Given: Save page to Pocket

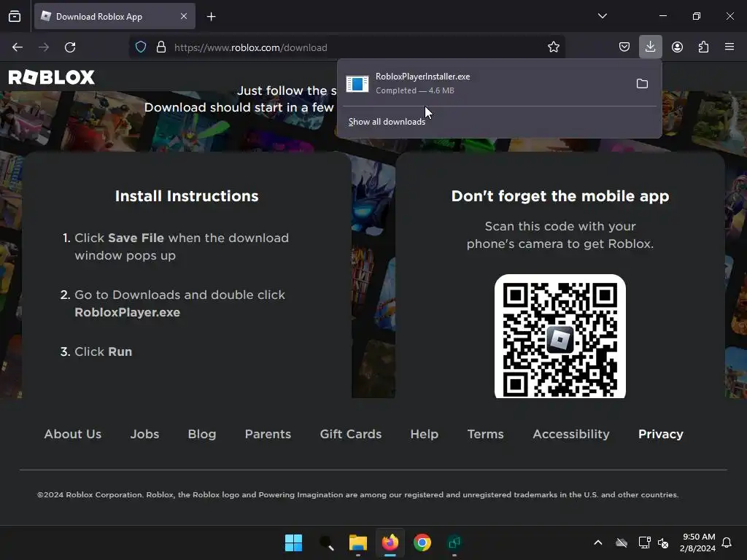Looking at the screenshot, I should [624, 47].
